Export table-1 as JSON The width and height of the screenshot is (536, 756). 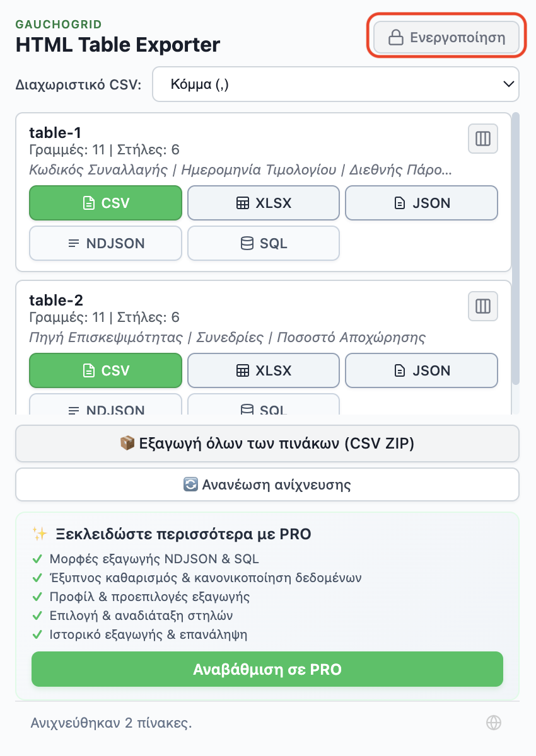pyautogui.click(x=421, y=203)
